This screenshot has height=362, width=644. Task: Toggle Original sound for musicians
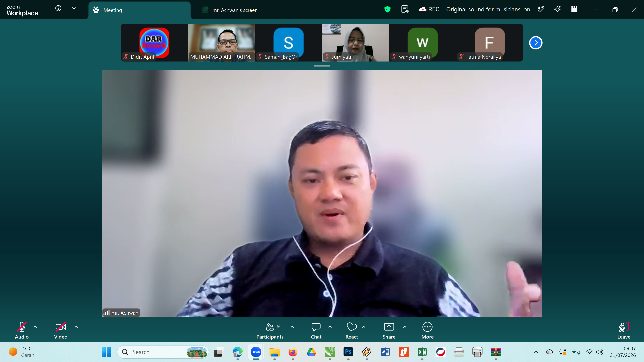tap(488, 10)
